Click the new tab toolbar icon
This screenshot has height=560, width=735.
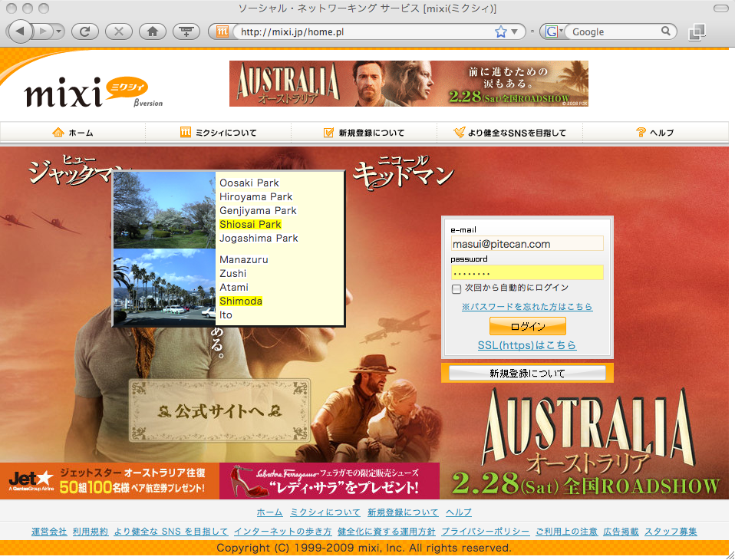point(186,31)
